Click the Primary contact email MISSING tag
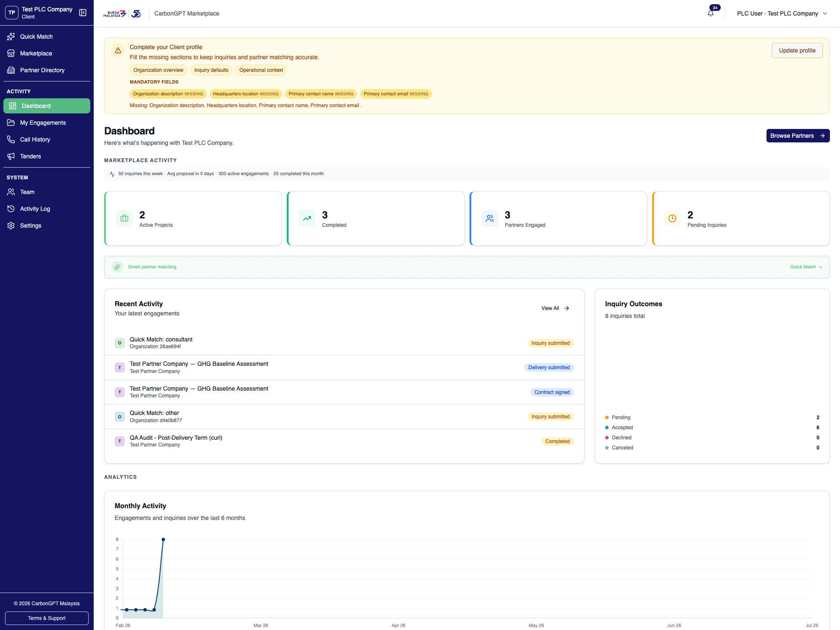 click(x=396, y=94)
